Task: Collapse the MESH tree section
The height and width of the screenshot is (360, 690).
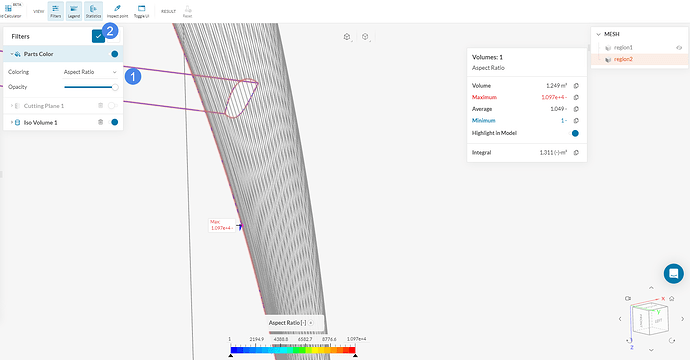Action: click(598, 34)
